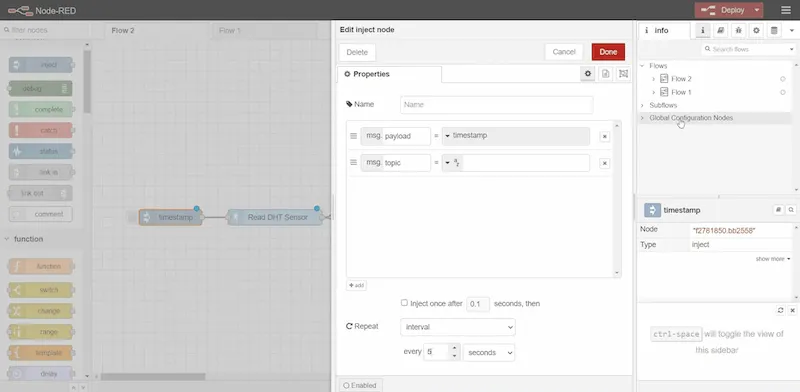Expand Global Configuration Nodes
Screen dimensions: 800x392
click(642, 118)
